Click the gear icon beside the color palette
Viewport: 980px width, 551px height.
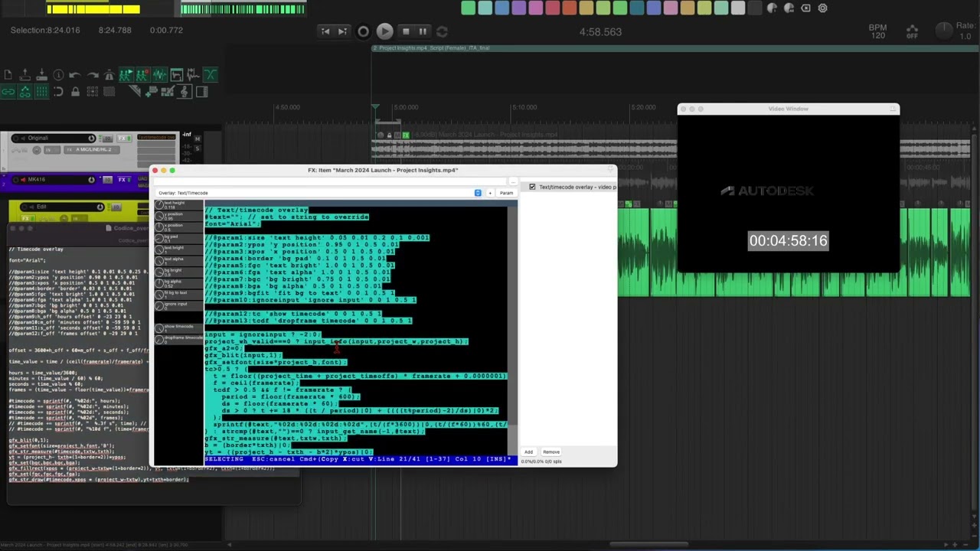(822, 8)
